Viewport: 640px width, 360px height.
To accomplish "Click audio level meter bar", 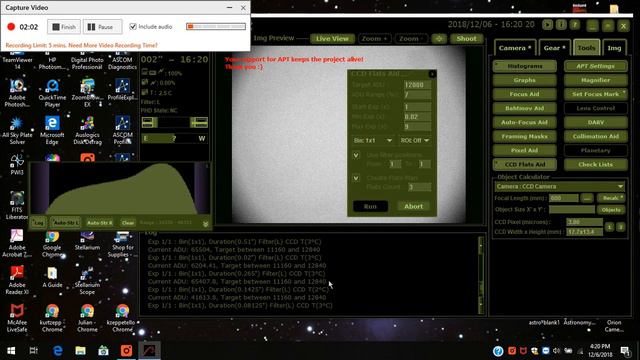I will point(216,27).
